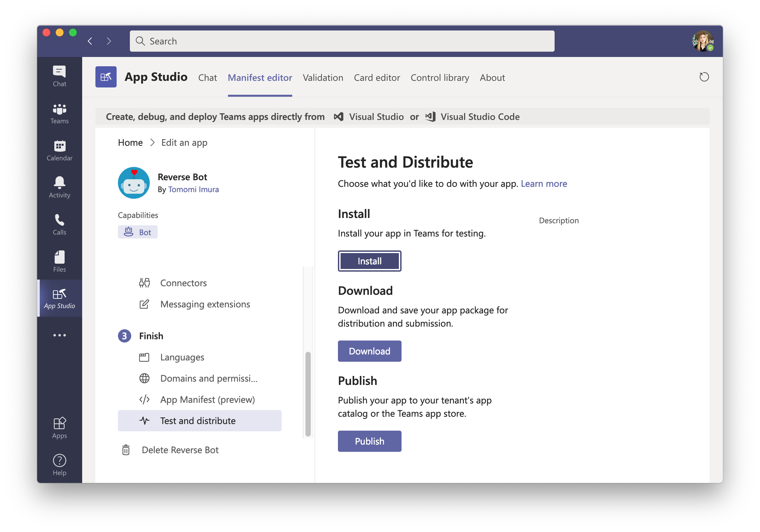Open Chat from the left sidebar
This screenshot has width=760, height=532.
coord(59,76)
